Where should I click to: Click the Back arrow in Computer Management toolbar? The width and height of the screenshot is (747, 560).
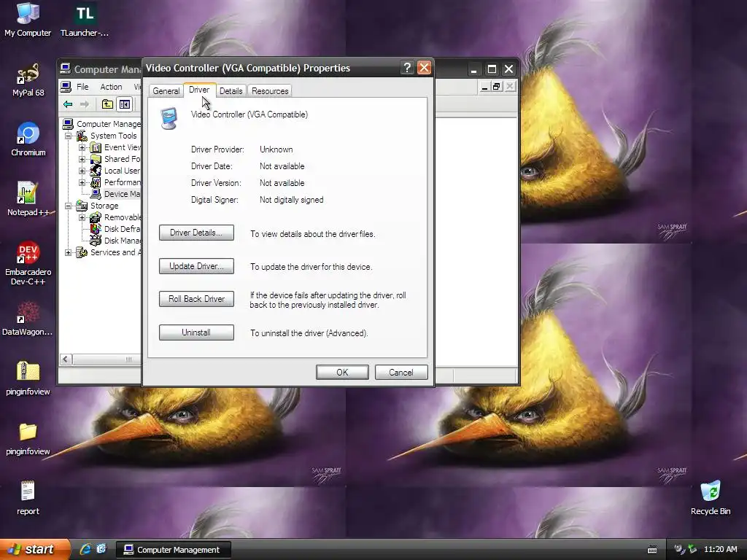coord(68,104)
